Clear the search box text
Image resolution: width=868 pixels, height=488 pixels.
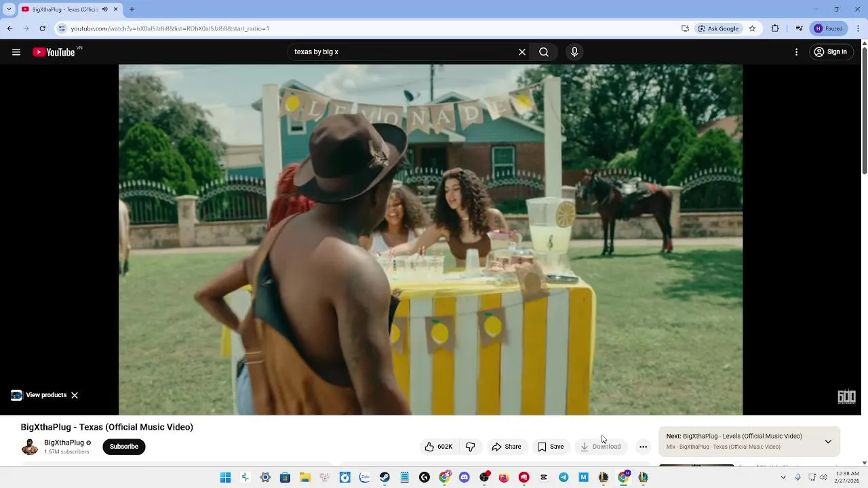522,52
